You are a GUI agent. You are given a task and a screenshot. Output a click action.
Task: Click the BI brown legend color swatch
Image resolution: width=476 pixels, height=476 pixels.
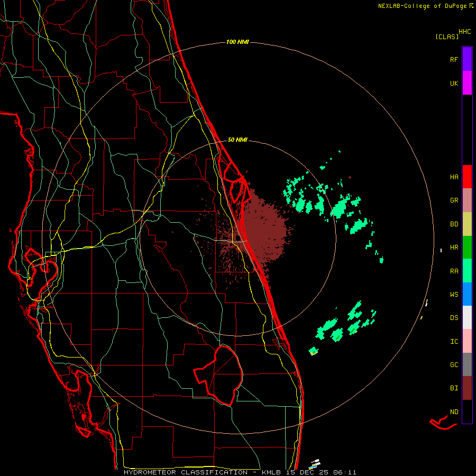pos(467,388)
